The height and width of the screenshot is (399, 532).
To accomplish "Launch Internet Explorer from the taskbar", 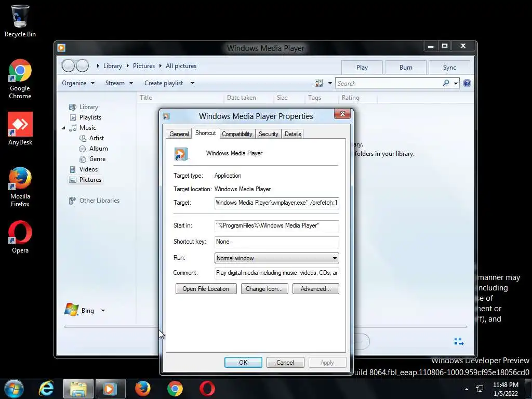I will pyautogui.click(x=46, y=389).
